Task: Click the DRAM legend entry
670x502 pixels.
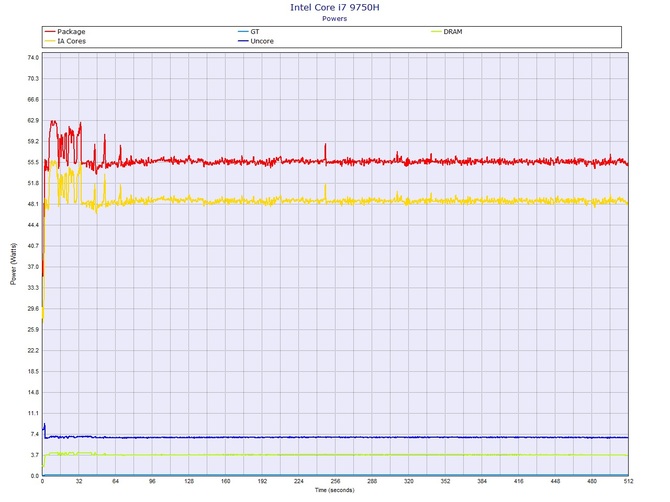Action: click(447, 32)
